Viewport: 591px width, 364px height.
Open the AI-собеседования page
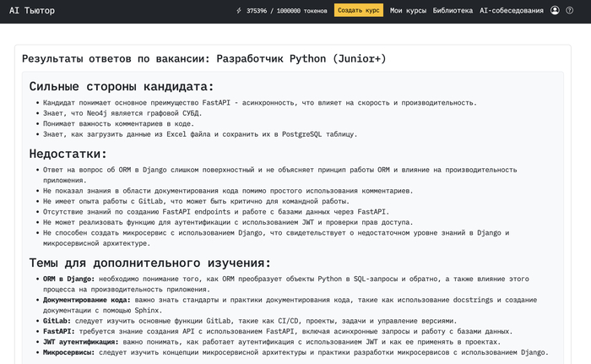[512, 11]
